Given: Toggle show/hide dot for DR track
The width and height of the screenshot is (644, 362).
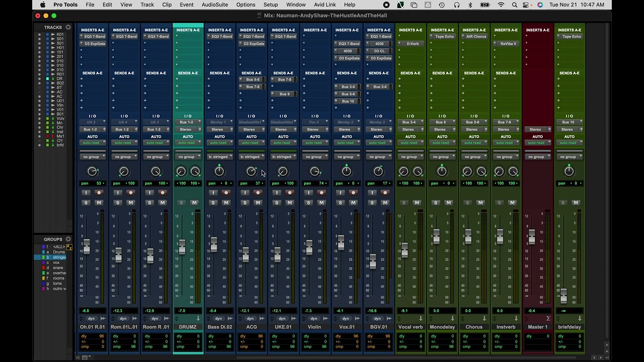Looking at the screenshot, I should (x=39, y=79).
